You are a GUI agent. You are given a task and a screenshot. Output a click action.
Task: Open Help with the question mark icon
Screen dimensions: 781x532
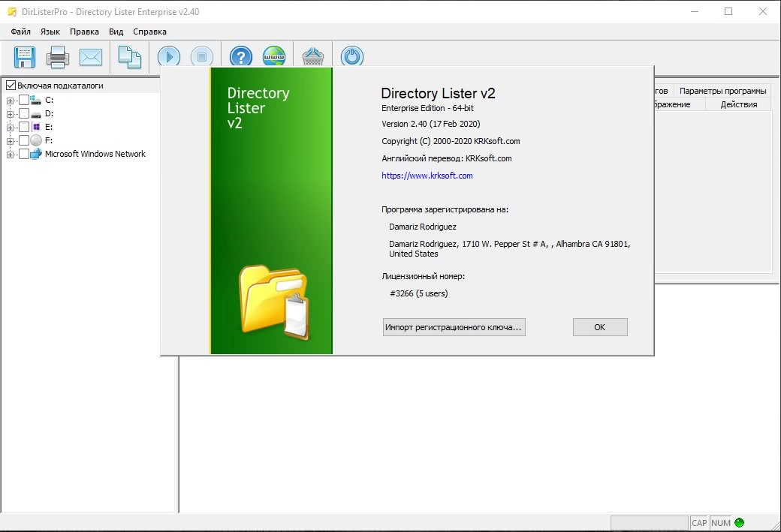(241, 56)
